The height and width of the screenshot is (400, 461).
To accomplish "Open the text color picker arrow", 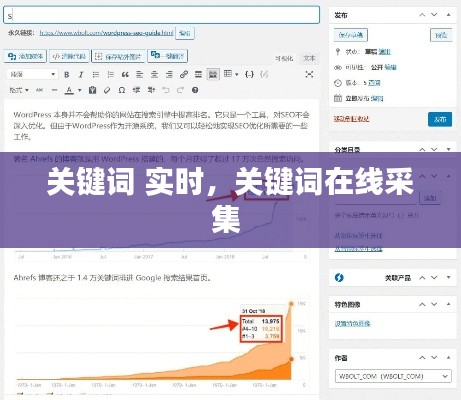I will click(80, 90).
